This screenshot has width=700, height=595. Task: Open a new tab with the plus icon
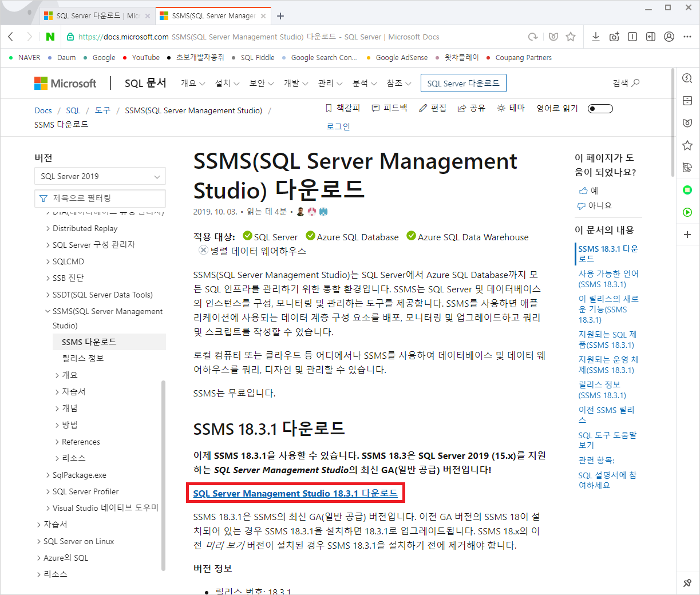(280, 16)
